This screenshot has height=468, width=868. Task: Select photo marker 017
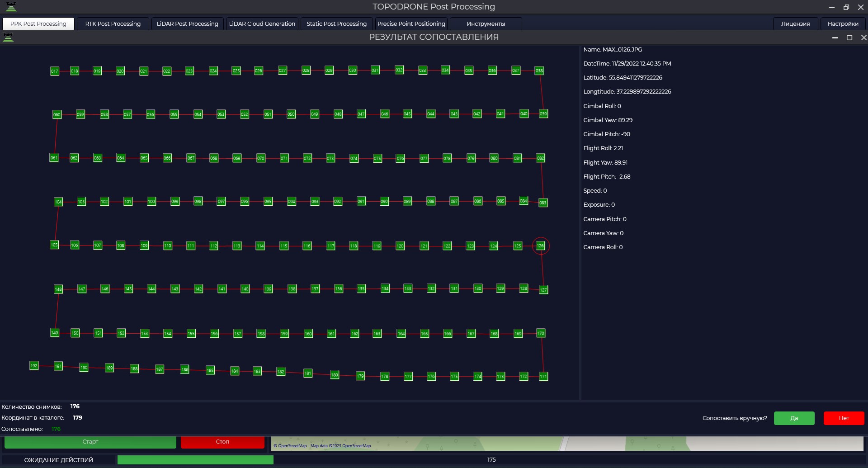pos(55,71)
